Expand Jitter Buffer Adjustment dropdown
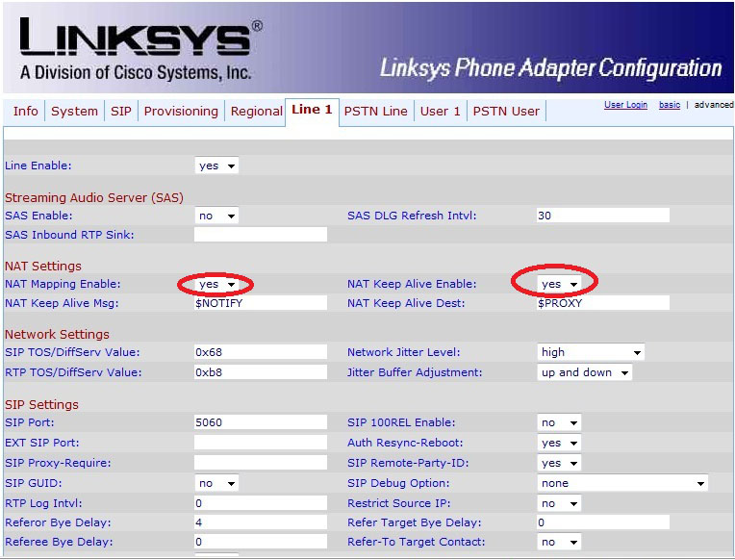This screenshot has height=560, width=735. (x=584, y=372)
